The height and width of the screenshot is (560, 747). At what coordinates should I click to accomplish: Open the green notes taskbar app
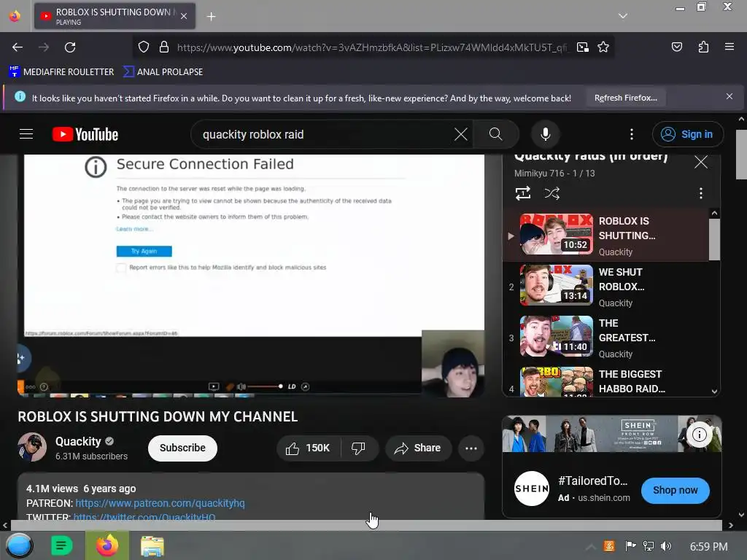point(61,545)
